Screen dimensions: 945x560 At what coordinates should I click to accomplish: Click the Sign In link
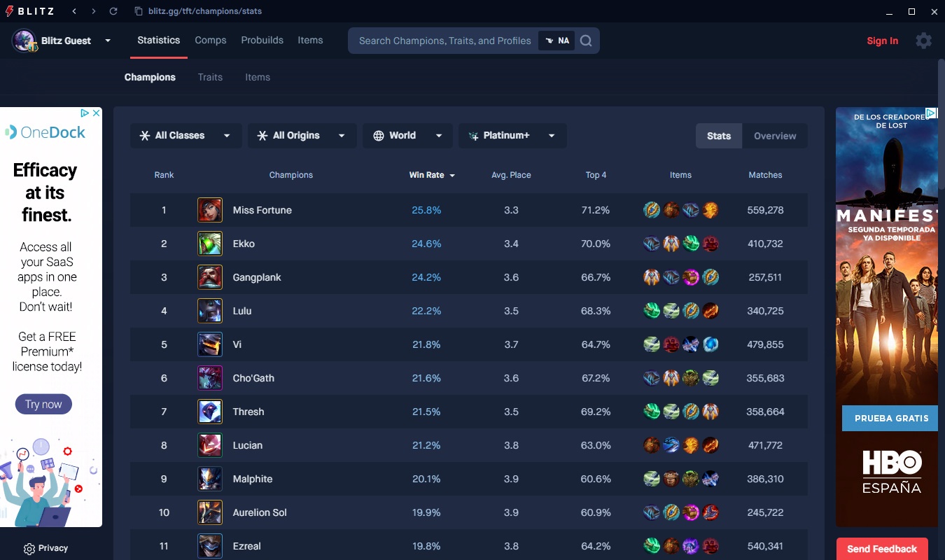(882, 41)
